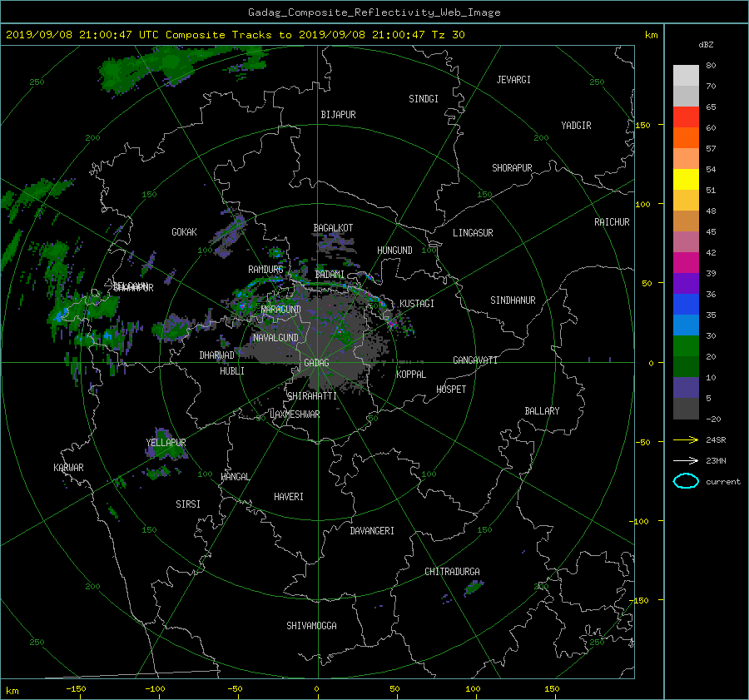Click the radar echo cluster near Yellapur
The height and width of the screenshot is (700, 749).
click(166, 444)
